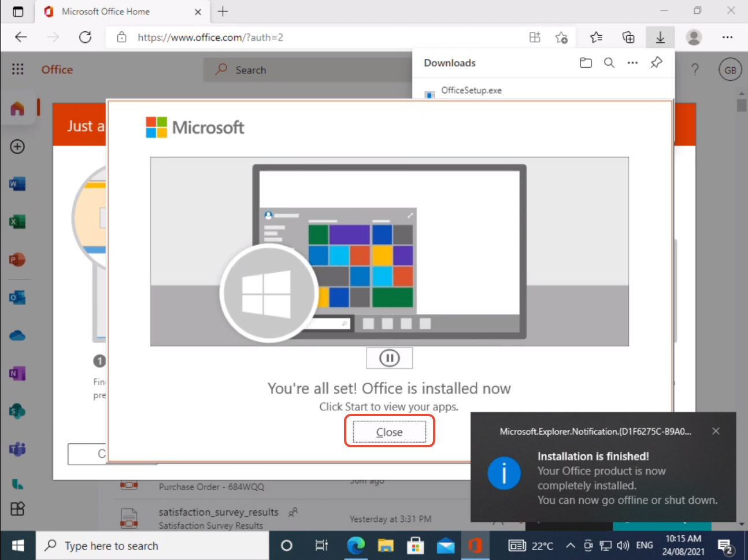The image size is (748, 560).
Task: Open OneNote from the sidebar
Action: (x=17, y=373)
